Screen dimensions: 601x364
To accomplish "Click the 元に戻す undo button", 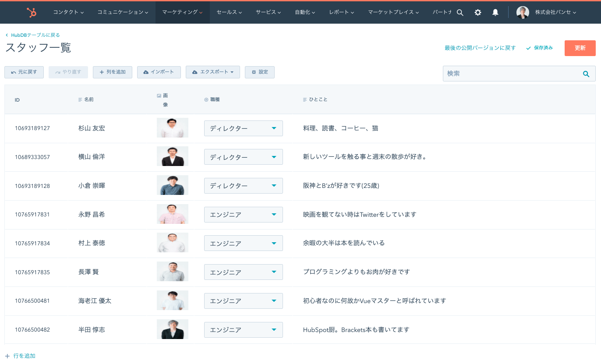I will coord(24,72).
